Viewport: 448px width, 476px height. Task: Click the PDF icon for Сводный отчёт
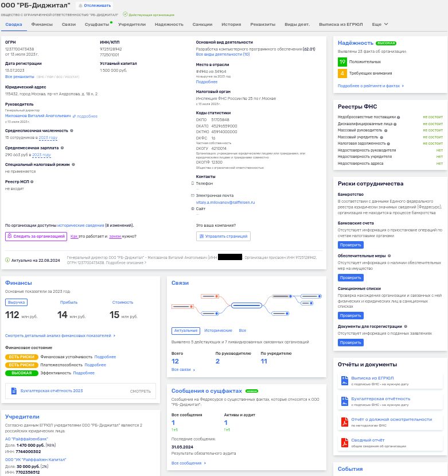(344, 442)
